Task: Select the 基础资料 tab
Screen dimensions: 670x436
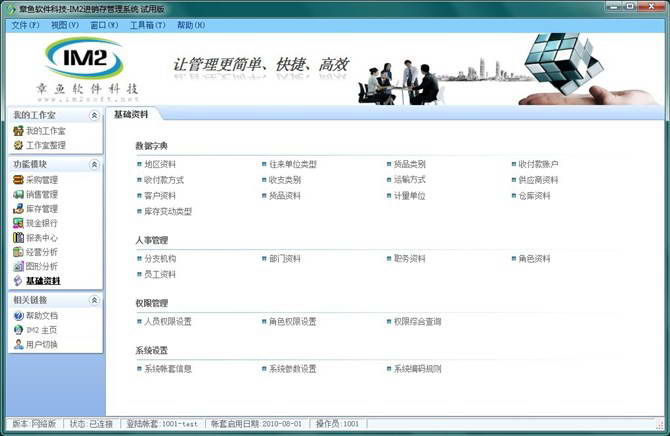Action: pos(131,115)
